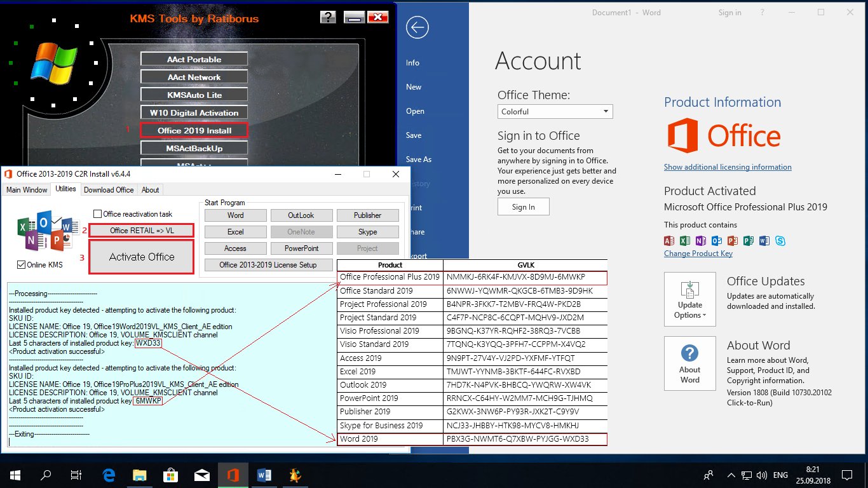Screen dimensions: 868x488
Task: Click AAct Portable in KMS Tools
Action: tap(194, 59)
